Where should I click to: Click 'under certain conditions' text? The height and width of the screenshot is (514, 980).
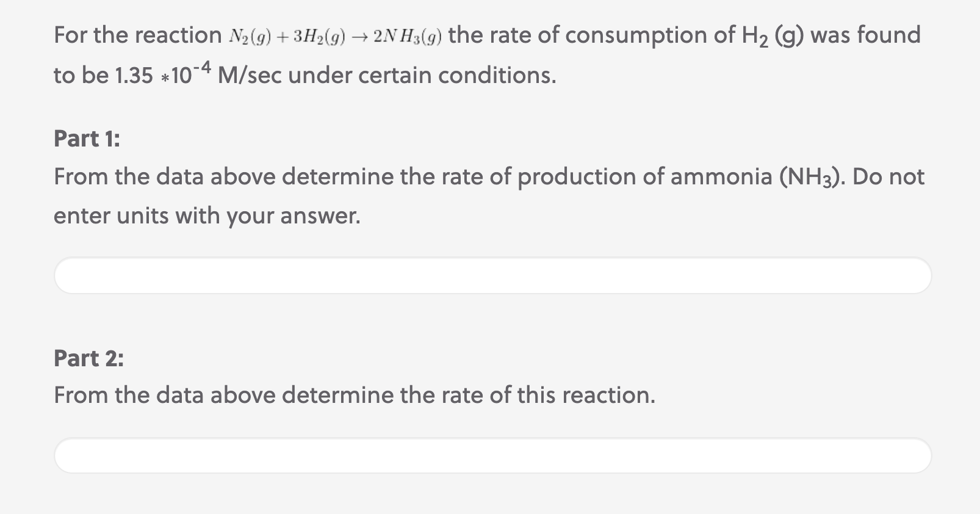coord(421,75)
